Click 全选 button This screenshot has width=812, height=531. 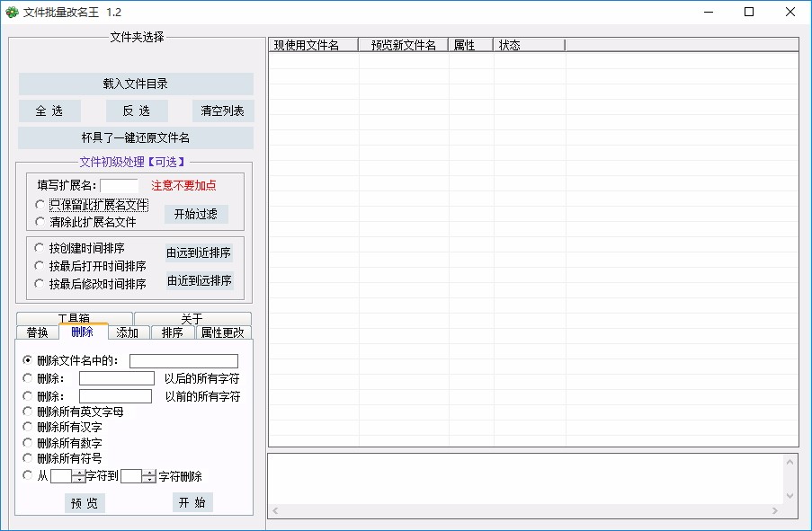pos(49,111)
